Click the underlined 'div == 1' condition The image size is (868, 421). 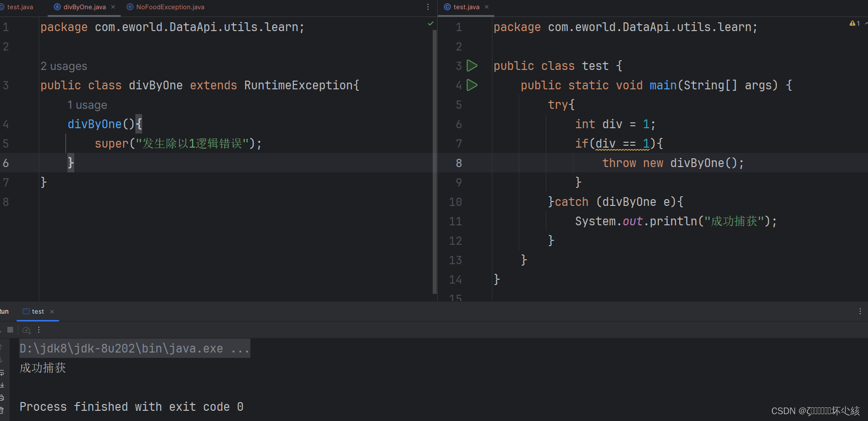[x=622, y=144]
